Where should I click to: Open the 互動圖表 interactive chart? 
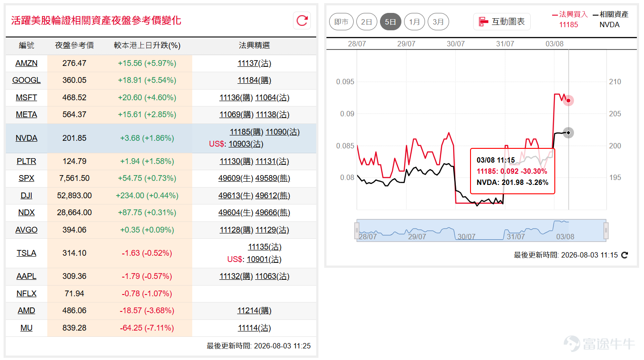point(502,21)
